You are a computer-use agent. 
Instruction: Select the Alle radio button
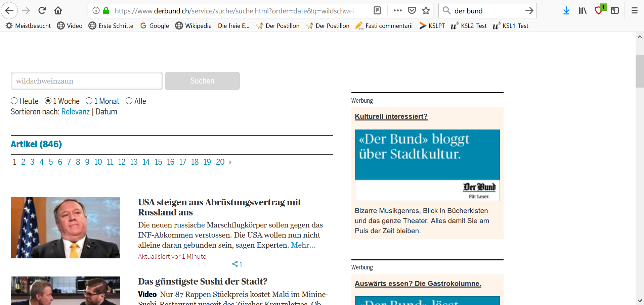tap(129, 101)
